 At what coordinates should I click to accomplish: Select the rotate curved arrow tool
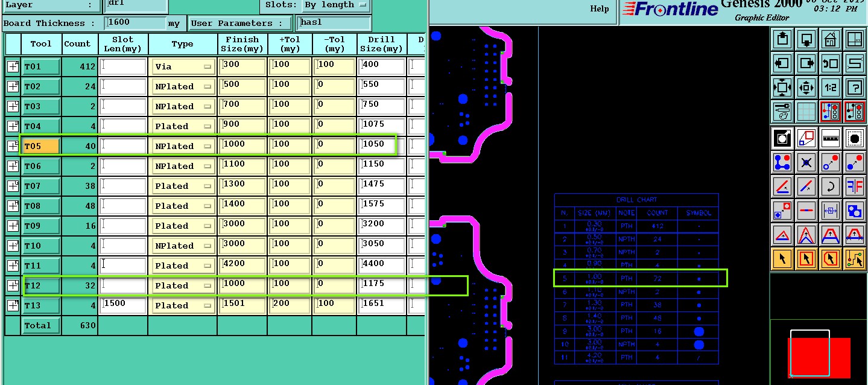tap(831, 186)
